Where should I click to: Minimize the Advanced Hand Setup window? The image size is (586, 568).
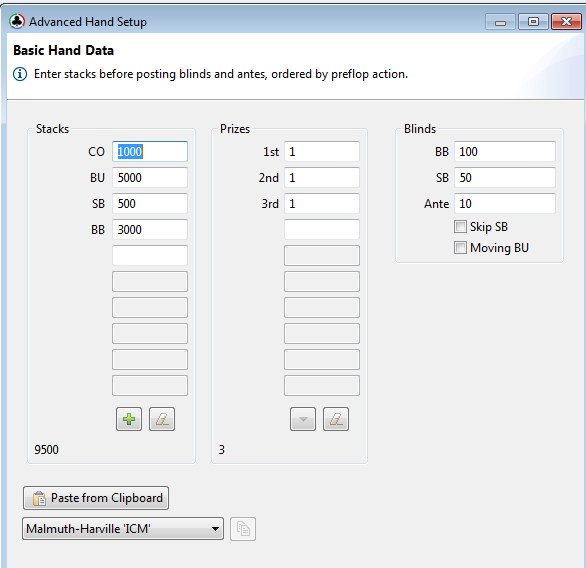click(500, 22)
